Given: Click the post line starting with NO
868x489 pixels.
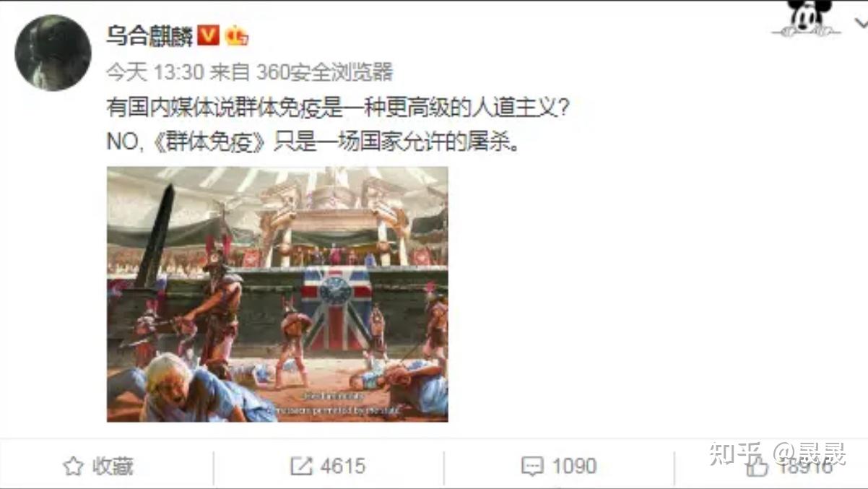Looking at the screenshot, I should point(313,142).
